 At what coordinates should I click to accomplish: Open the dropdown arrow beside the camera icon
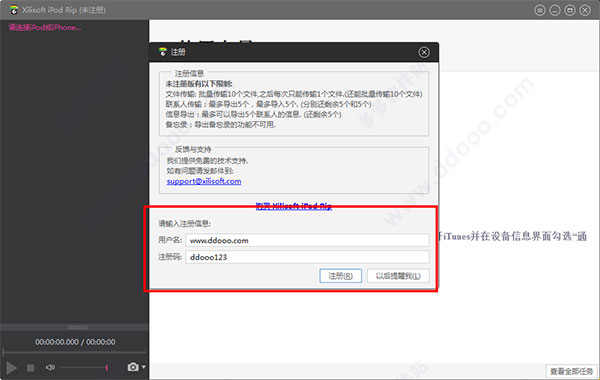[143, 367]
